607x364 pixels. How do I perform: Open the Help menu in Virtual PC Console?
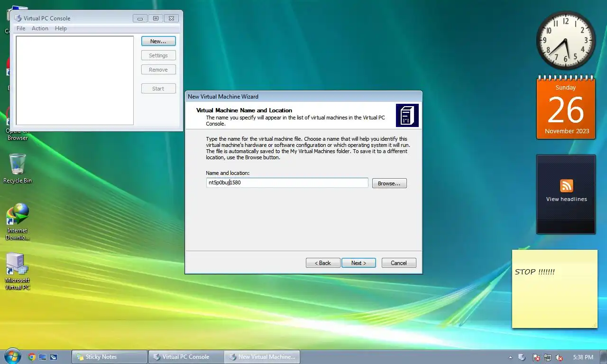click(61, 28)
